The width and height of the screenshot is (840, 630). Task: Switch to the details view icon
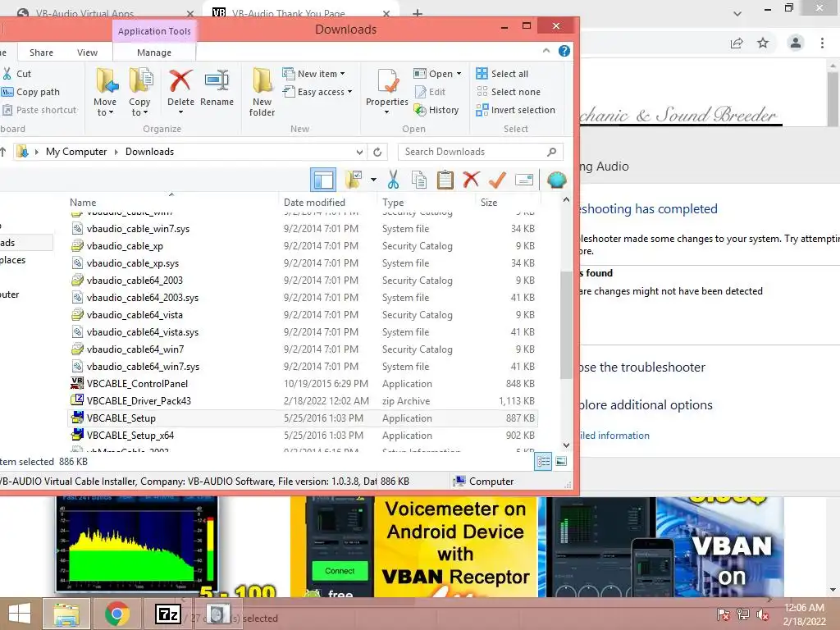click(x=543, y=461)
